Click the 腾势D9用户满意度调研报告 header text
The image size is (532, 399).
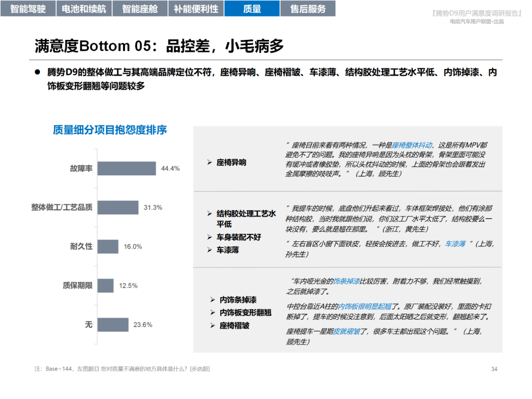coord(477,13)
